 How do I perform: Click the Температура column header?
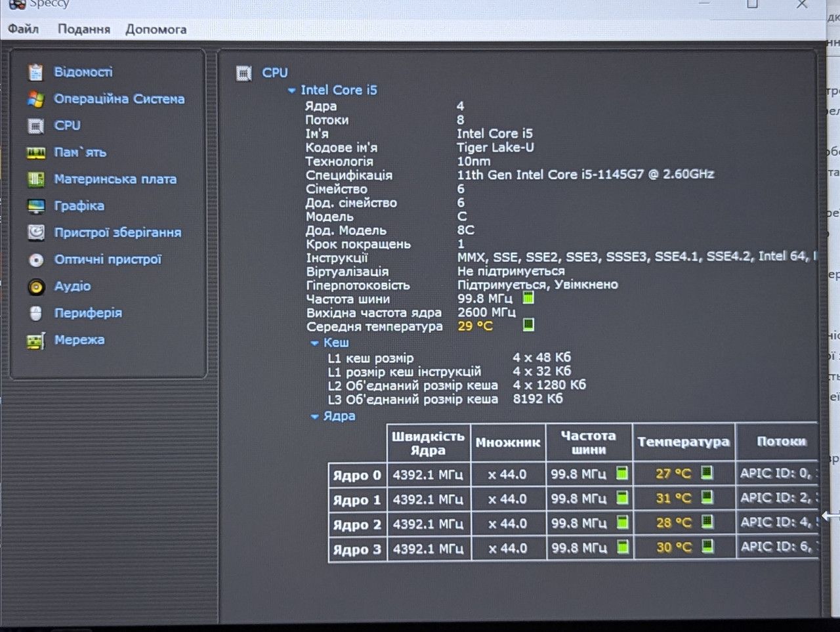click(x=683, y=442)
